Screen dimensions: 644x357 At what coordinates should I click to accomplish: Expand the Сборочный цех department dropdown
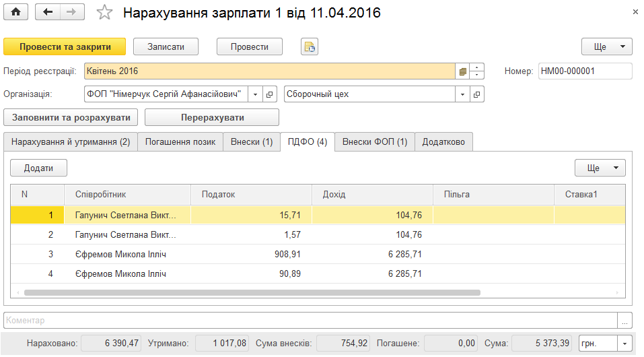click(462, 94)
